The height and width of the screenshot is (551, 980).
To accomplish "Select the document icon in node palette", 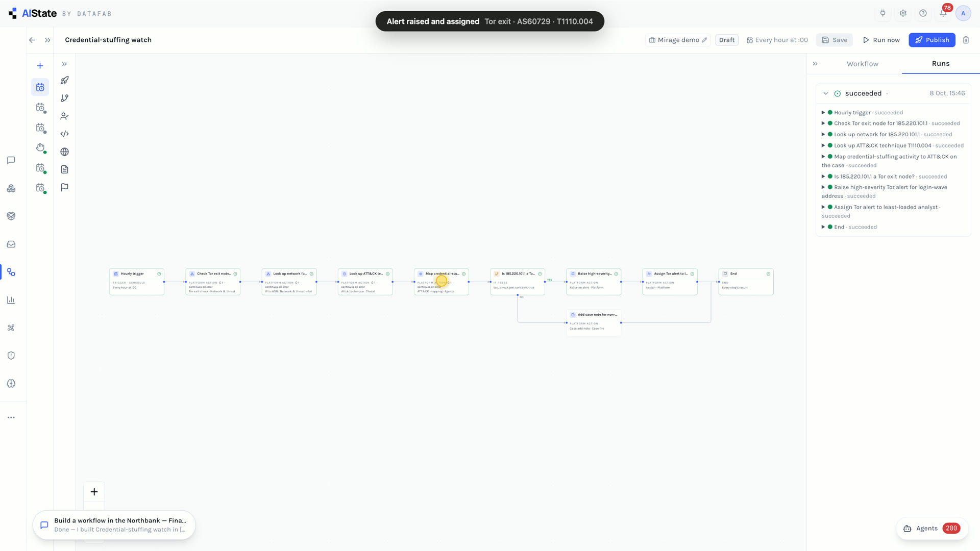I will [x=64, y=169].
